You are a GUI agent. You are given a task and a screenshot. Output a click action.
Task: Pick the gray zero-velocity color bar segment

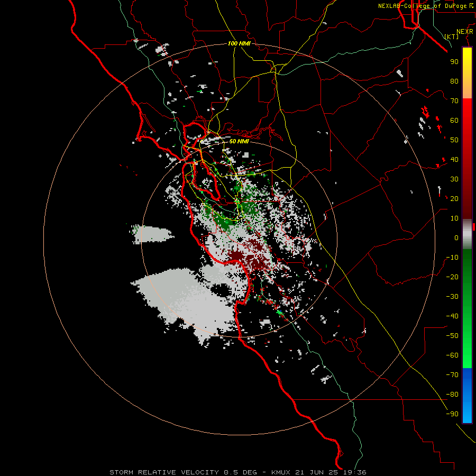(467, 234)
